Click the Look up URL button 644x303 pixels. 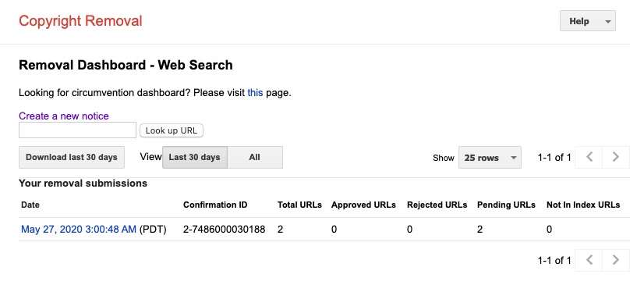tap(172, 130)
